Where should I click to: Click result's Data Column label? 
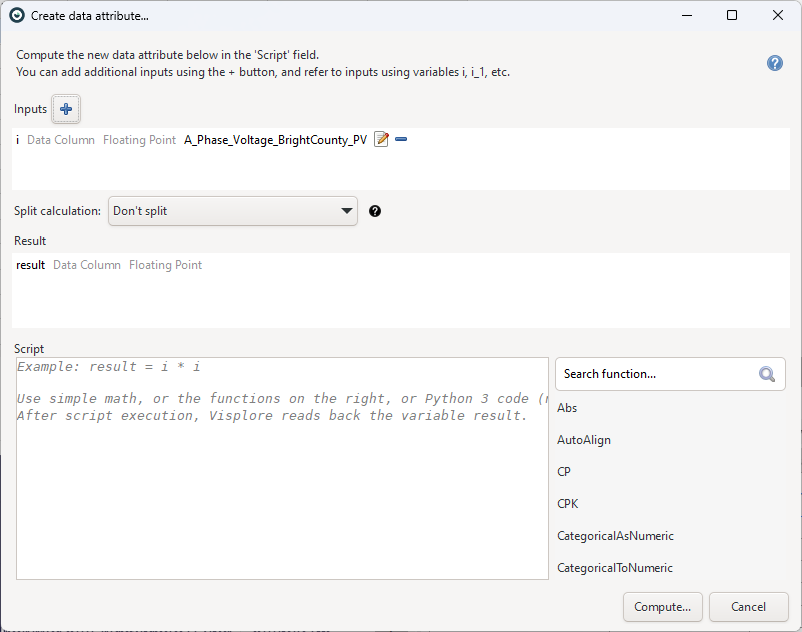pos(87,265)
